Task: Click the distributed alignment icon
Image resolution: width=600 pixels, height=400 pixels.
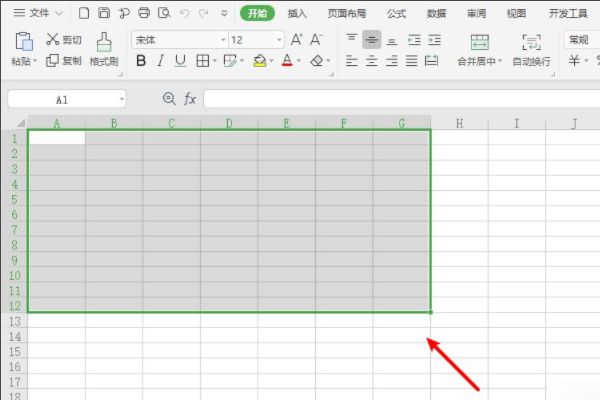Action: (432, 60)
